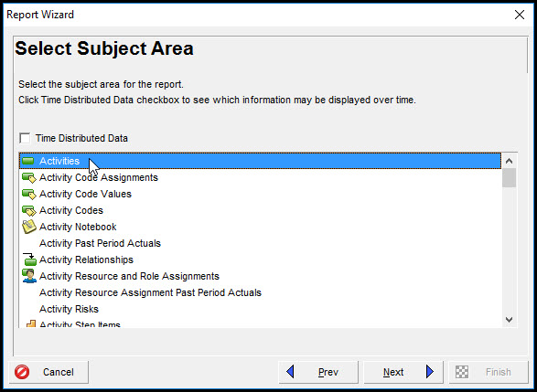Click the scrollbar down arrow of the subject list
This screenshot has width=537, height=392.
(510, 320)
